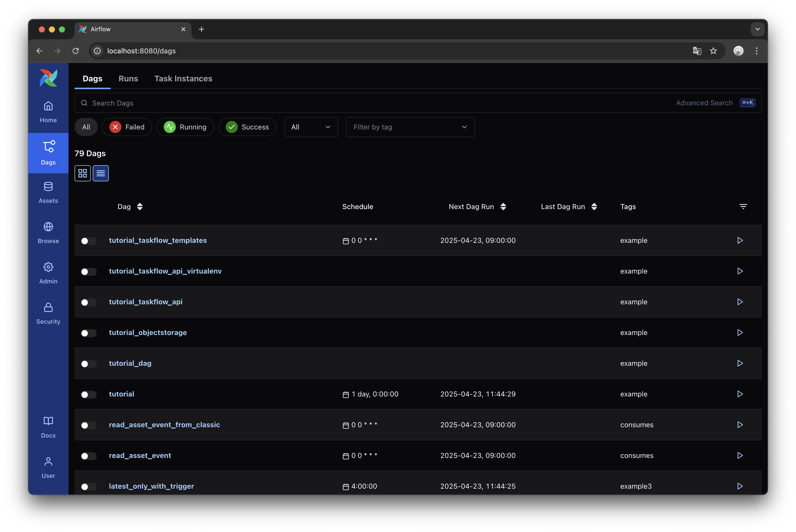796x532 pixels.
Task: Open the Filter by tag dropdown
Action: click(410, 127)
